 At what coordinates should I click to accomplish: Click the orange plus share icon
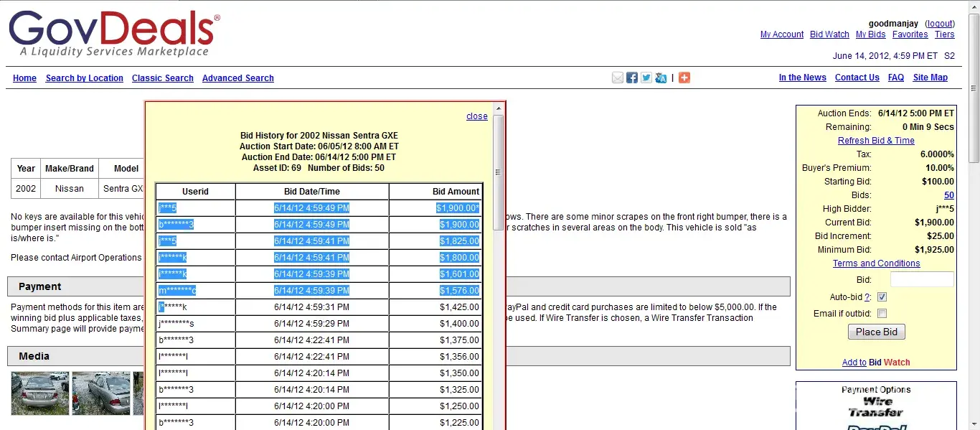[x=684, y=78]
